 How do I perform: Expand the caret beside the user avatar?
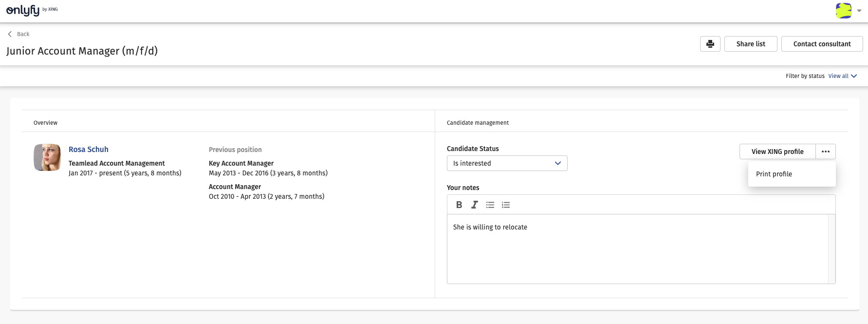(x=859, y=11)
